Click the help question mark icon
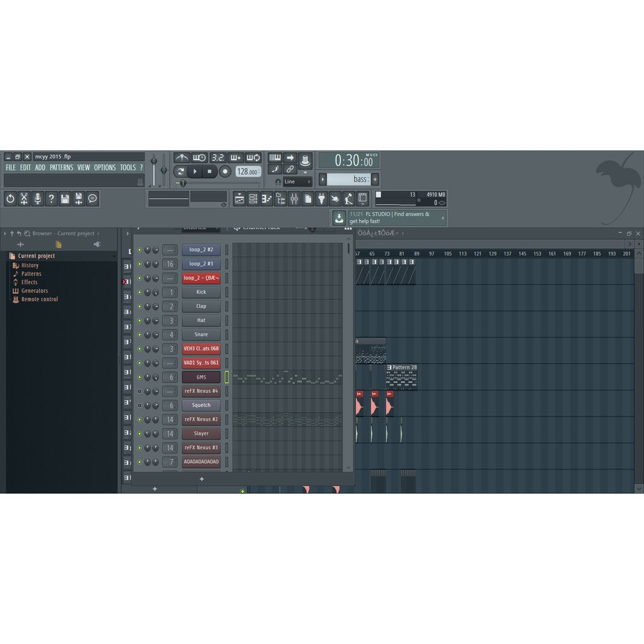The width and height of the screenshot is (644, 644). [x=52, y=199]
